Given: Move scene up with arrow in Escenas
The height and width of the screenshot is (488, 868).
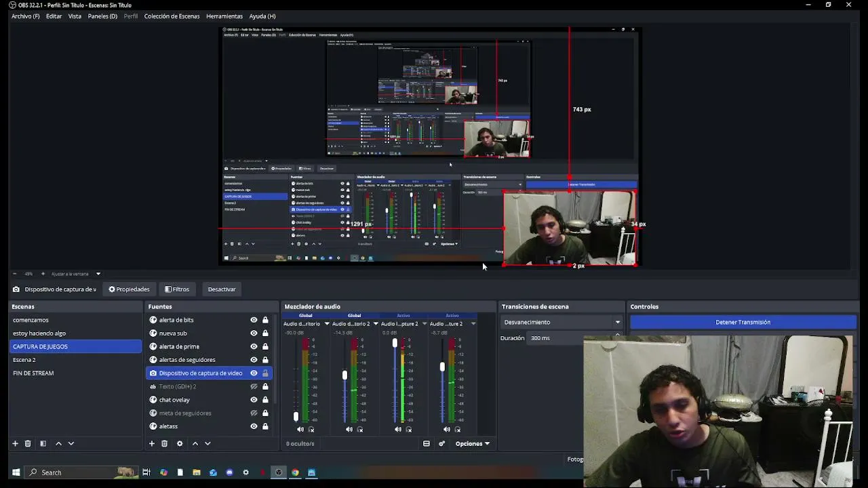Looking at the screenshot, I should [x=58, y=443].
